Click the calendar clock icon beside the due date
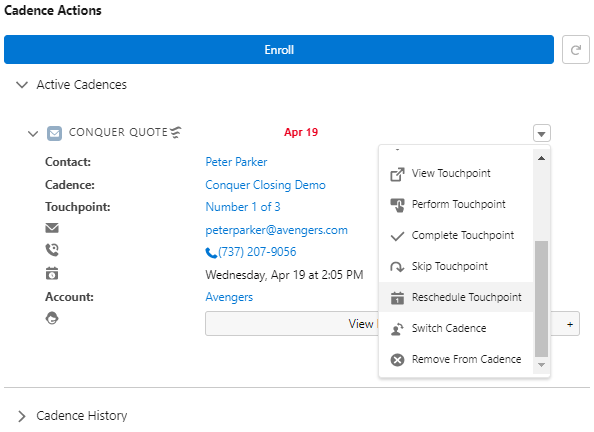 (x=52, y=273)
